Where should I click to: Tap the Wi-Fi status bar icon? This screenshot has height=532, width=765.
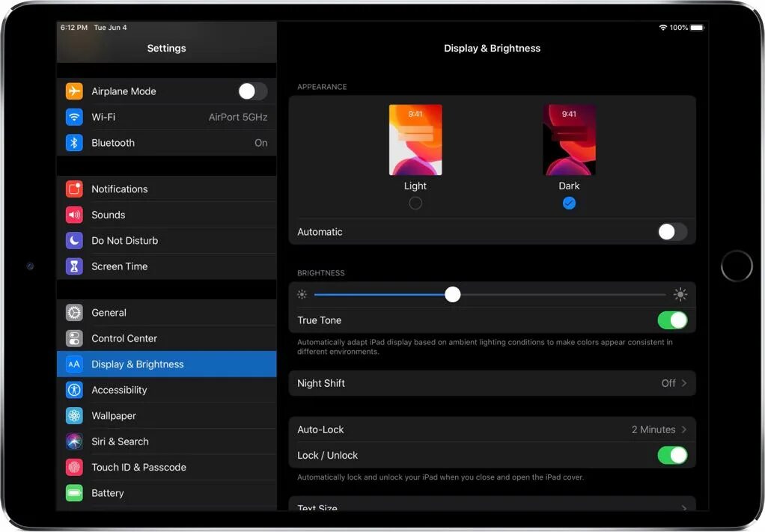pos(663,27)
